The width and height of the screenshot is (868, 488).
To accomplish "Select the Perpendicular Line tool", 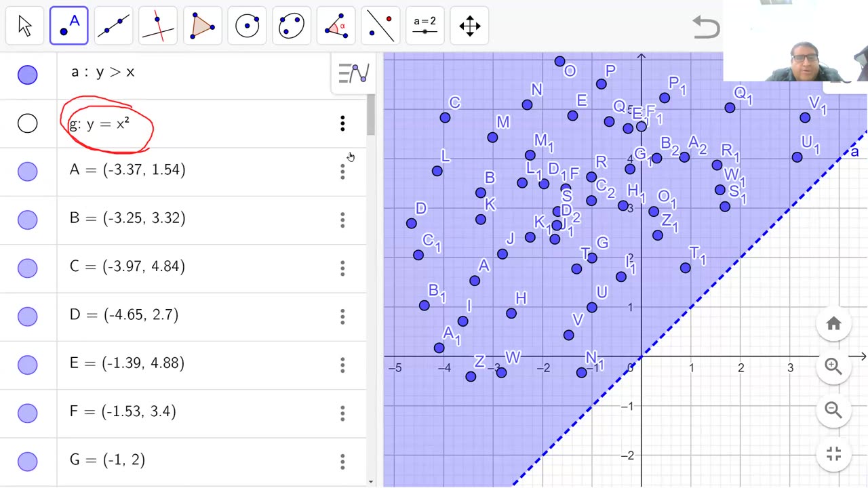I will [158, 26].
